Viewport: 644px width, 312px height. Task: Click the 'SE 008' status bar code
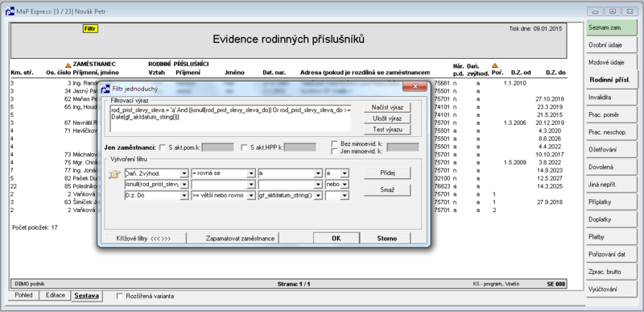point(556,284)
